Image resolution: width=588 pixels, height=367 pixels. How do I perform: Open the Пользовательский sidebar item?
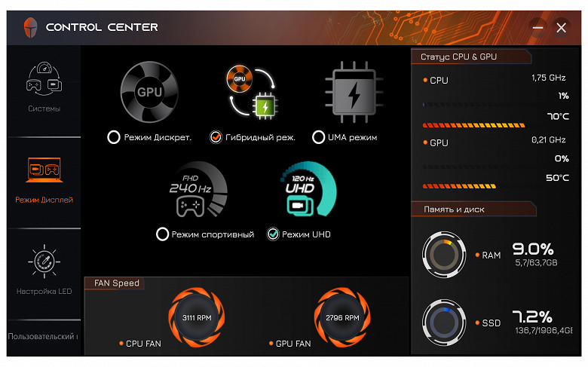(x=44, y=336)
